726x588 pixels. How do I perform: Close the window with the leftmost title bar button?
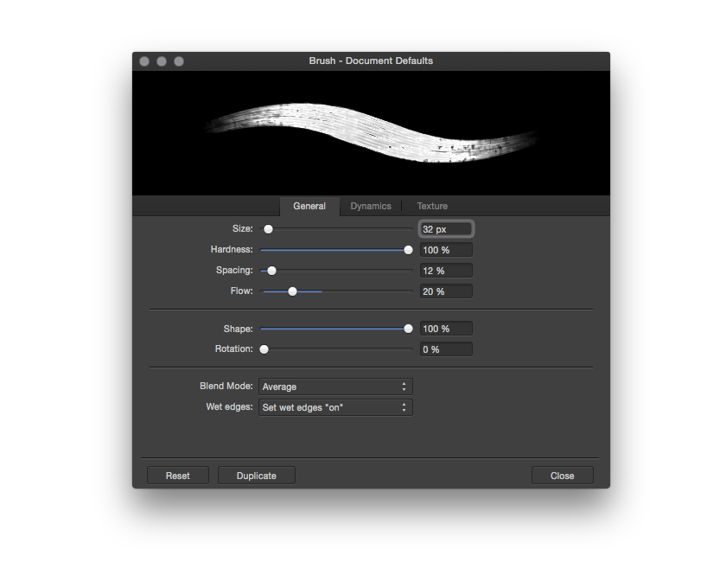(144, 61)
